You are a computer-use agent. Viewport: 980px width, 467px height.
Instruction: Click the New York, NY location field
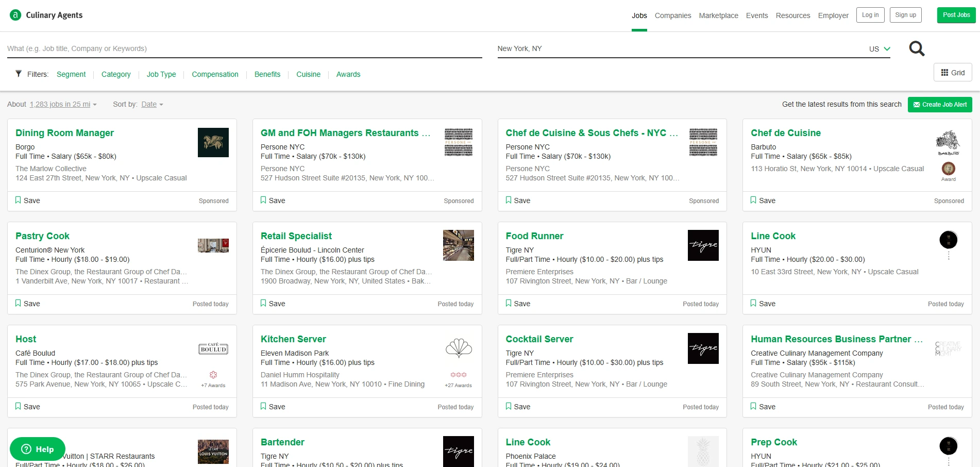tap(680, 48)
